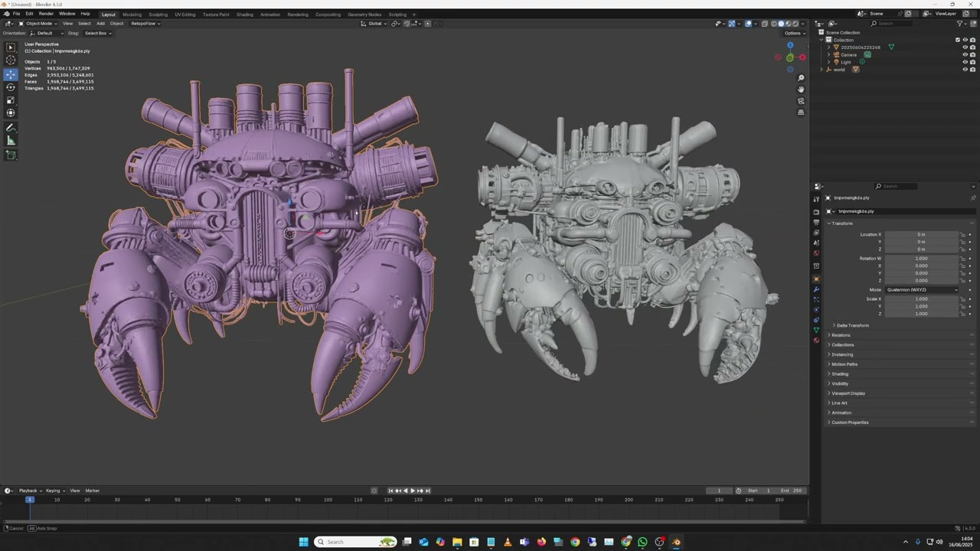Toggle the Collection exclude checkbox
This screenshot has width=980, height=551.
click(957, 40)
